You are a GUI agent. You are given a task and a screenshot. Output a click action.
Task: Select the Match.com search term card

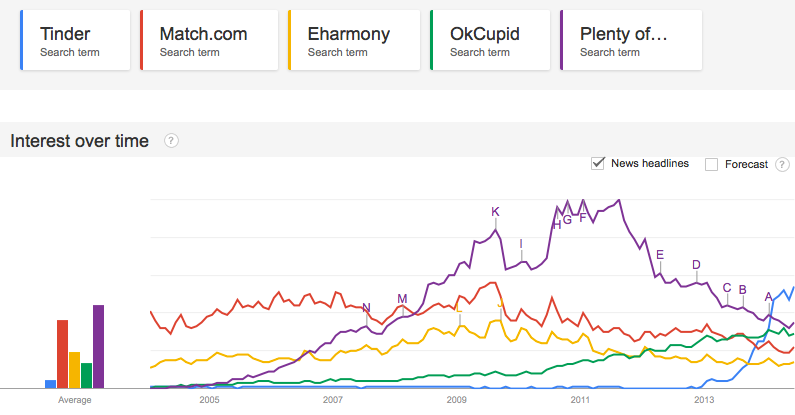[209, 41]
